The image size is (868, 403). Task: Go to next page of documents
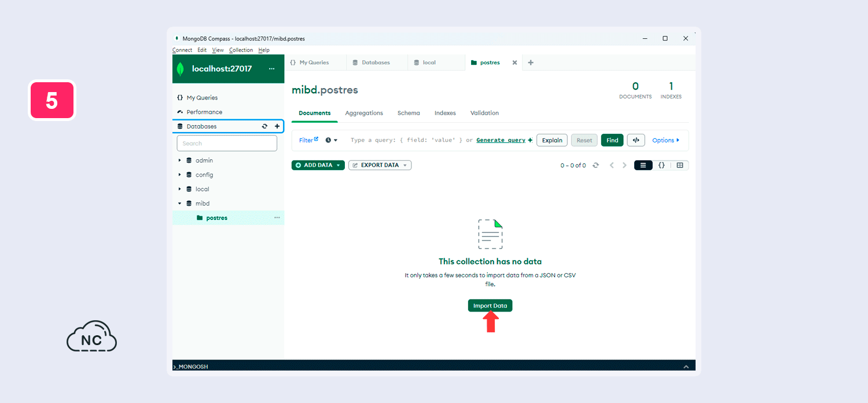[x=624, y=165]
